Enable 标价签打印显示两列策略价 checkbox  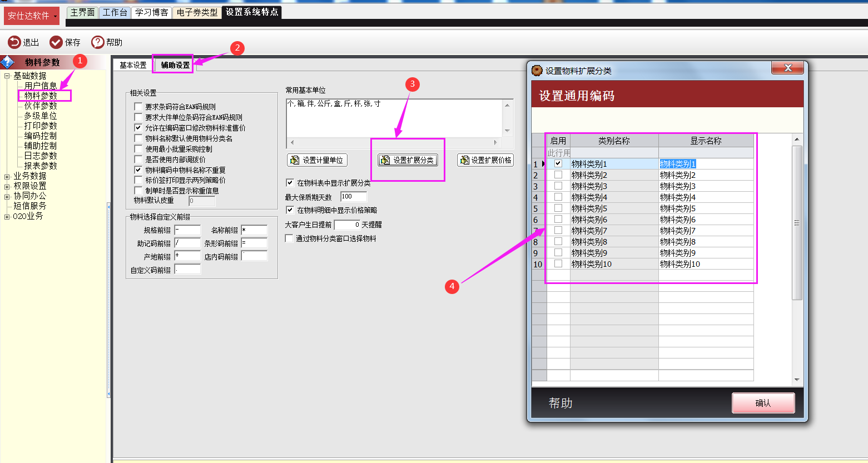point(138,180)
